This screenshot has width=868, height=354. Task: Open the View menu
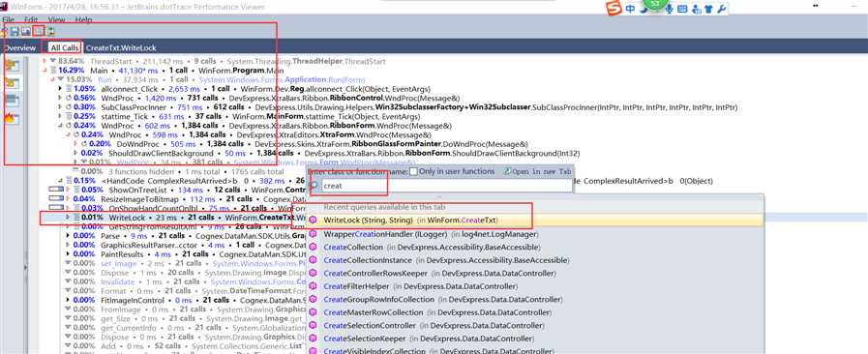pos(56,19)
